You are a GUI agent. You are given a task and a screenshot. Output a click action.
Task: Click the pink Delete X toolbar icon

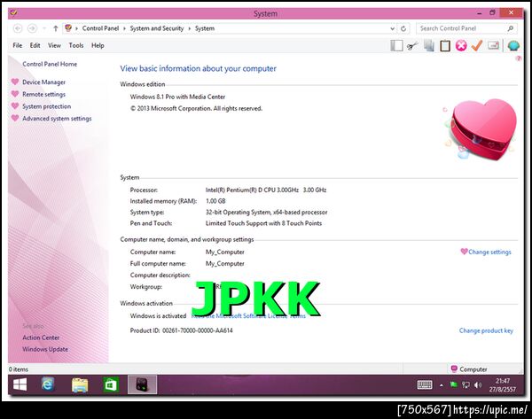(461, 45)
